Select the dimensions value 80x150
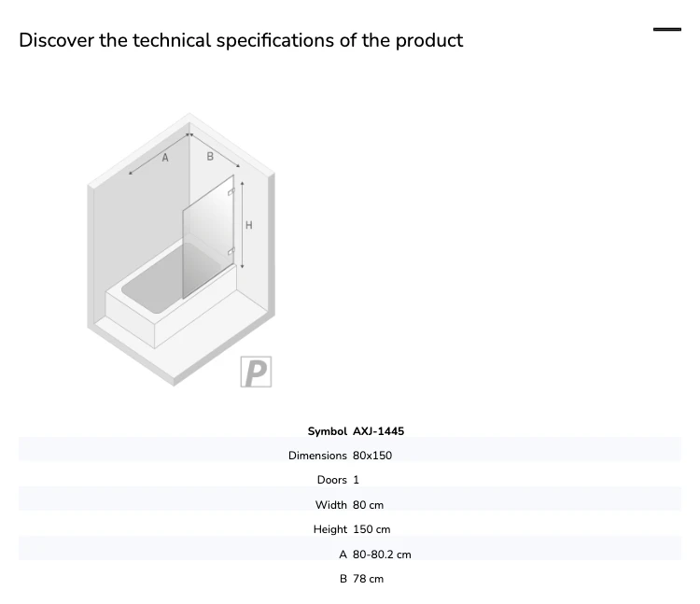Image resolution: width=700 pixels, height=604 pixels. 372,456
